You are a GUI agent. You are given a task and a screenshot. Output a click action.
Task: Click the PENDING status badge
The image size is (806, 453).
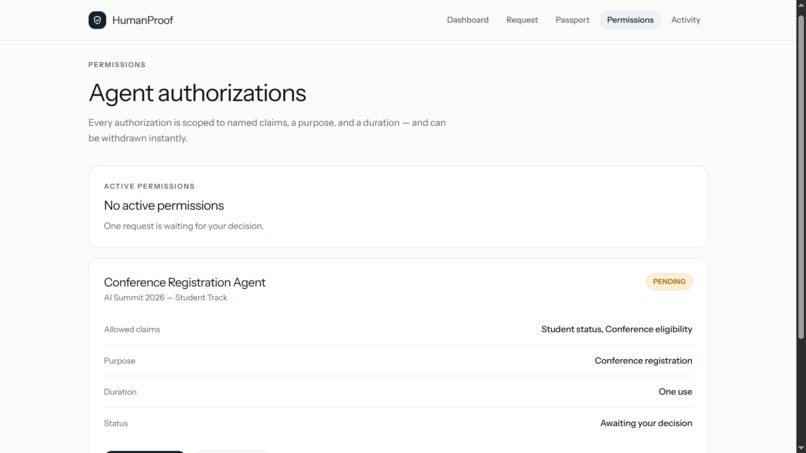(x=669, y=281)
